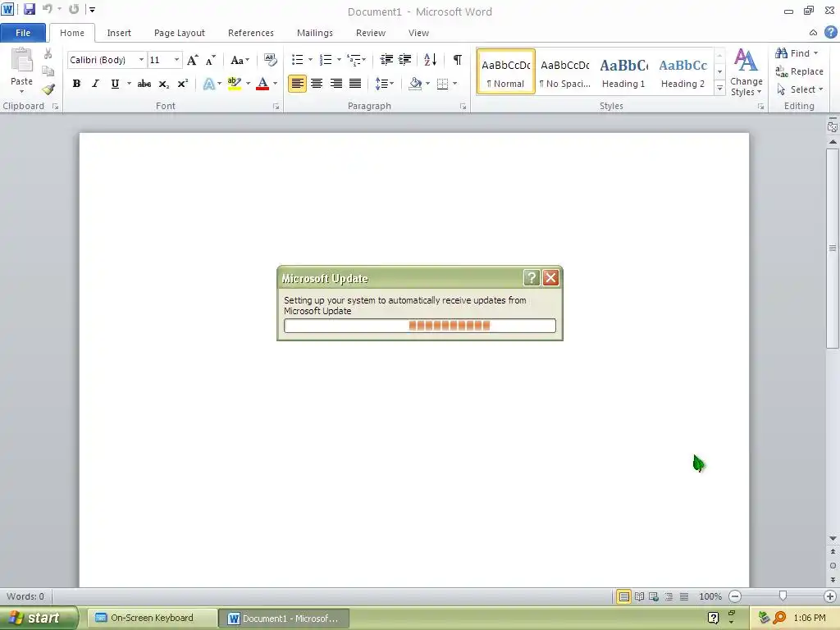
Task: Expand the Styles gallery More arrow
Action: [x=719, y=89]
